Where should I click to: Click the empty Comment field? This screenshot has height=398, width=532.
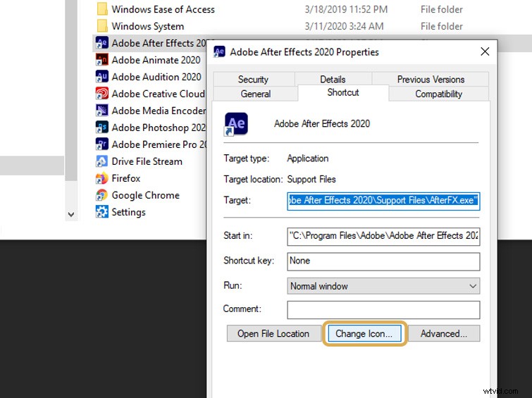coord(383,310)
